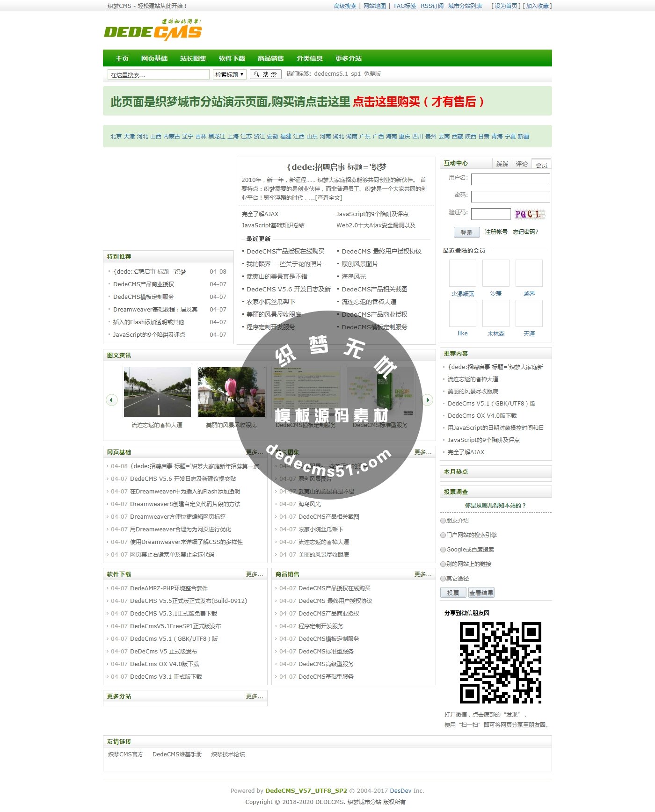Click the 注册帐号 link
Viewport: 655px width, 812px height.
point(496,232)
